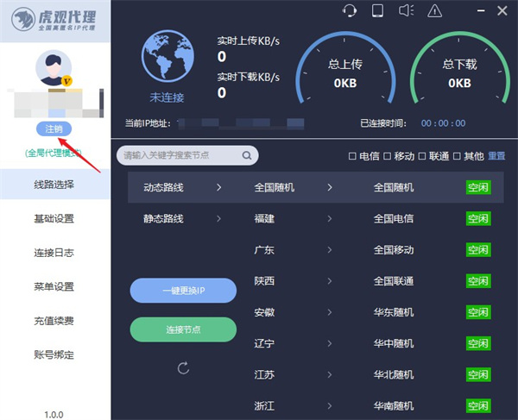Open 菜单设置 sidebar menu
The height and width of the screenshot is (420, 518).
click(55, 286)
